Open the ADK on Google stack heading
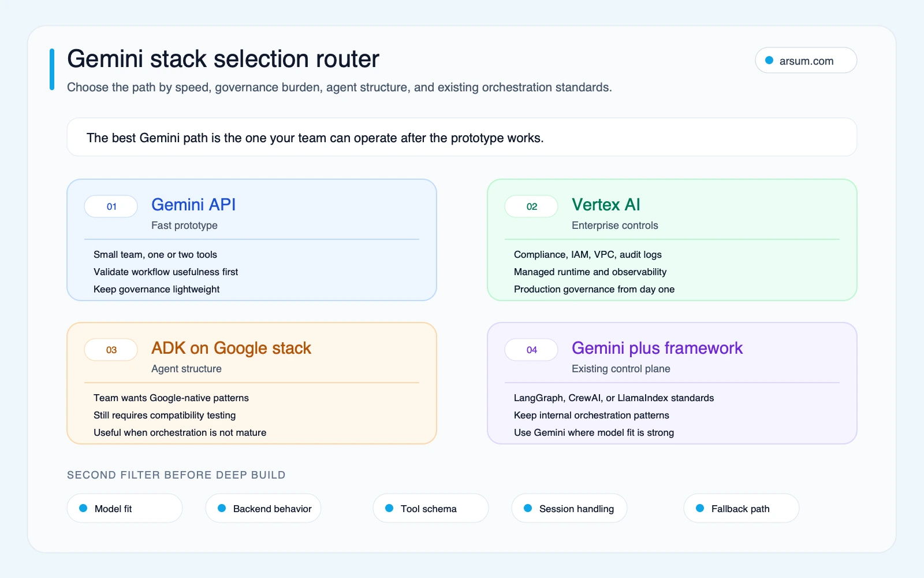This screenshot has height=578, width=924. [231, 348]
